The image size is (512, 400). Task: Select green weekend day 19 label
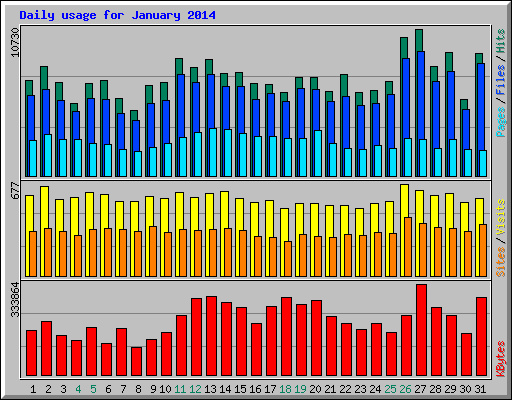[x=300, y=389]
